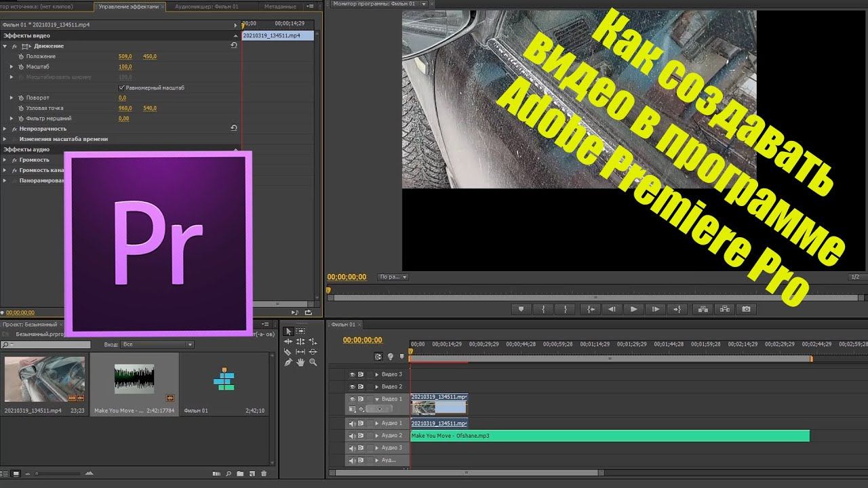Choose the Hand tool
Image resolution: width=868 pixels, height=488 pixels.
coord(300,363)
